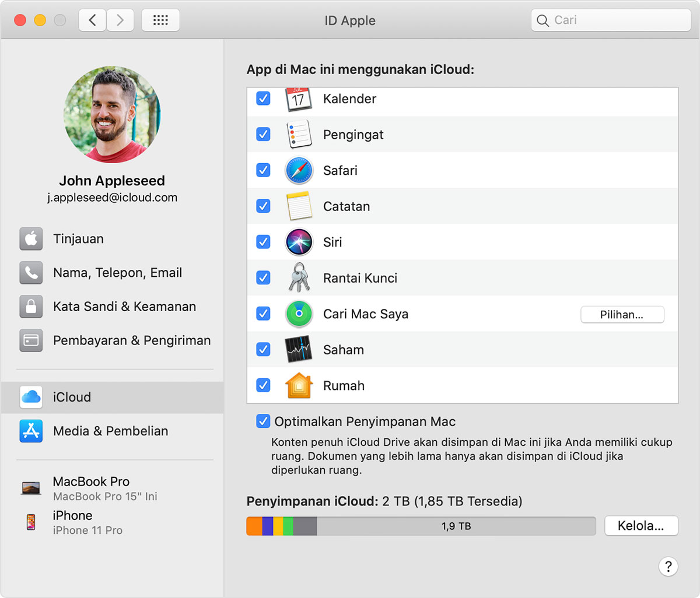Select Pembayaran & Pengiriman in sidebar
The image size is (700, 598).
(x=113, y=340)
